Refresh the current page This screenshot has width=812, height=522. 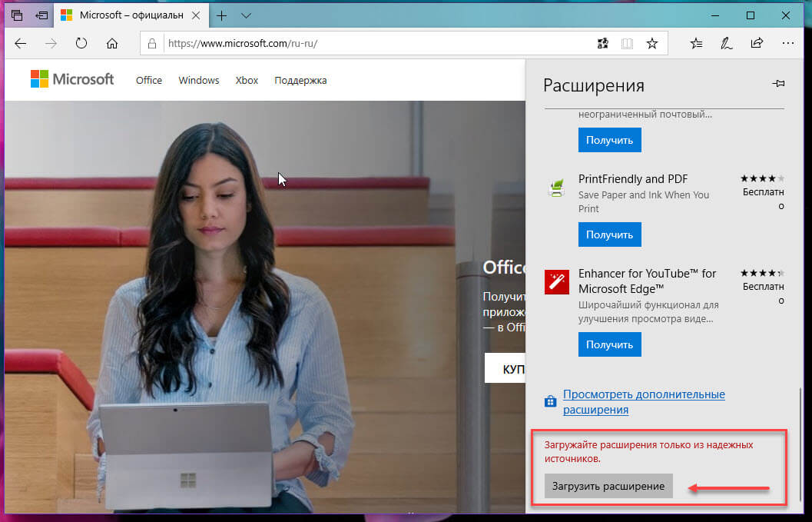point(81,44)
